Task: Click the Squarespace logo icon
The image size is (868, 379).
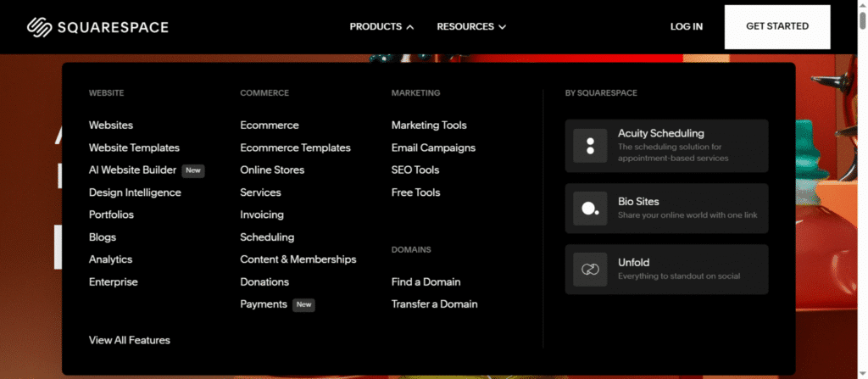Action: click(x=40, y=27)
